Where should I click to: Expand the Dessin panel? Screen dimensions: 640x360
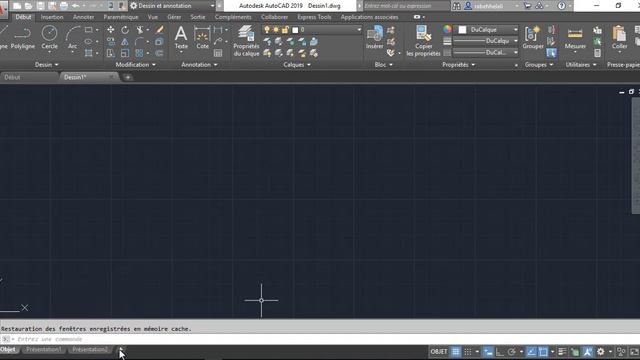pyautogui.click(x=47, y=64)
